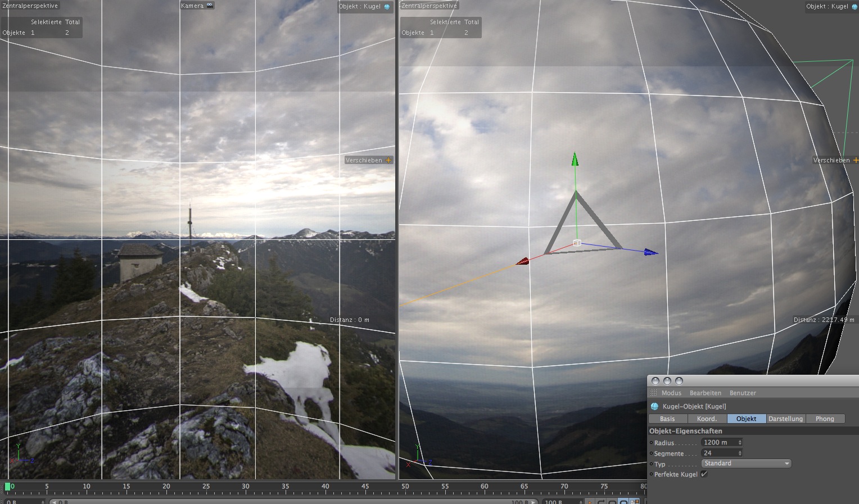
Task: Click the Radius value stepper arrows
Action: [x=740, y=443]
